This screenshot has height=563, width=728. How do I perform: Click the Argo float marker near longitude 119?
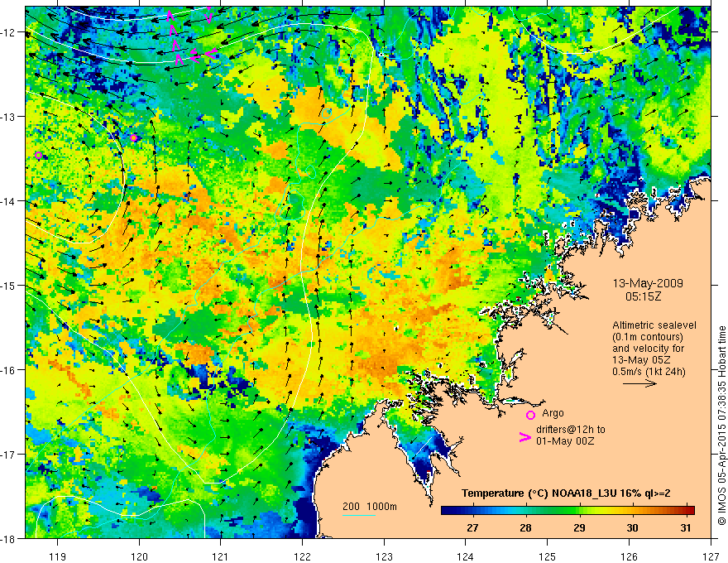[x=39, y=155]
